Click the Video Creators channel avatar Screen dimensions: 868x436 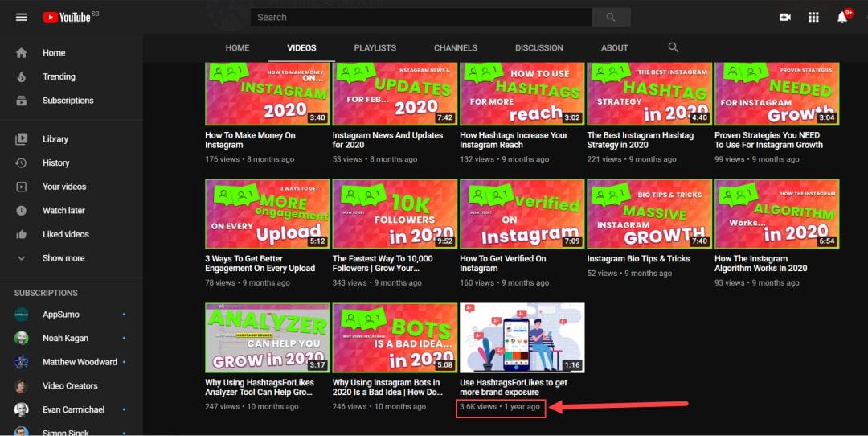click(x=22, y=385)
